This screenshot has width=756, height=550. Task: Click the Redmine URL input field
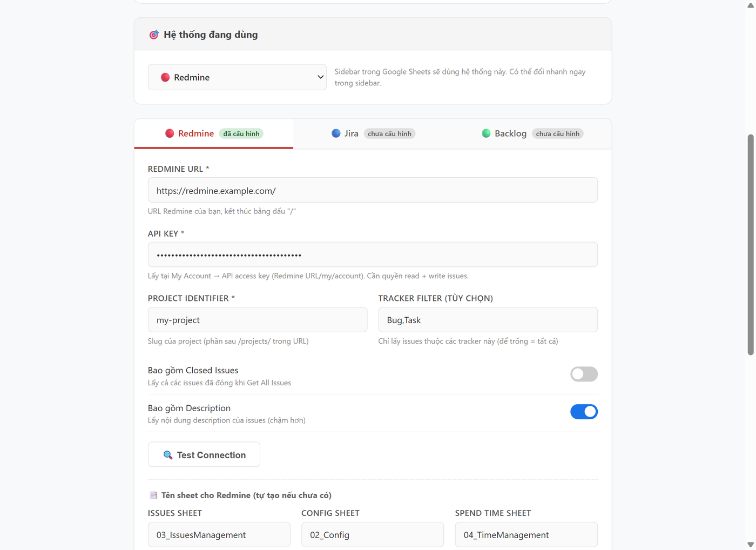(x=373, y=190)
